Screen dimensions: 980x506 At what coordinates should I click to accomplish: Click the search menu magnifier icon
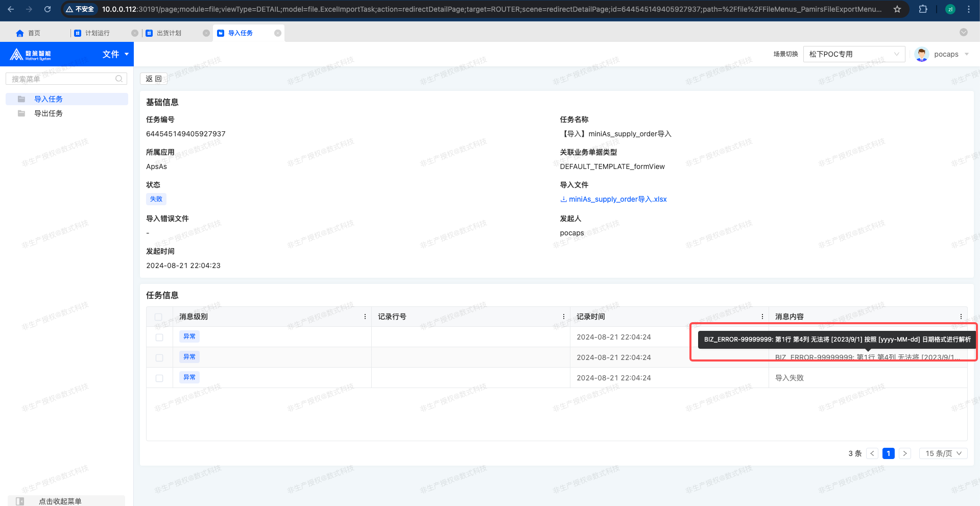[119, 79]
